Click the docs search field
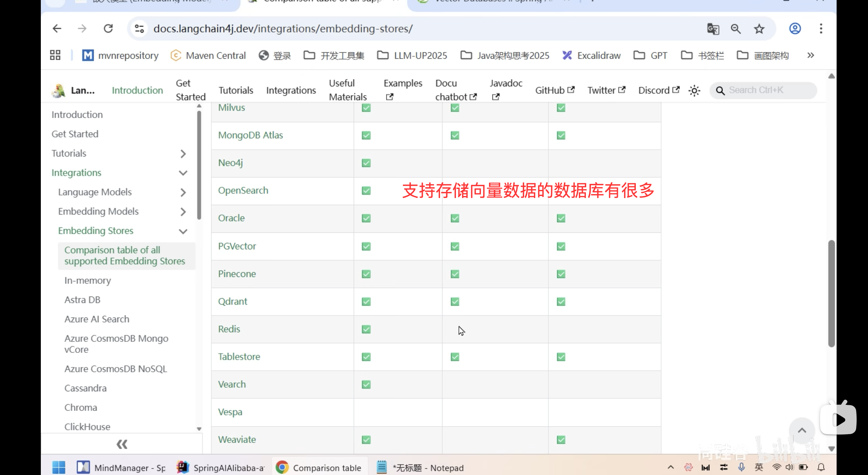 (763, 90)
